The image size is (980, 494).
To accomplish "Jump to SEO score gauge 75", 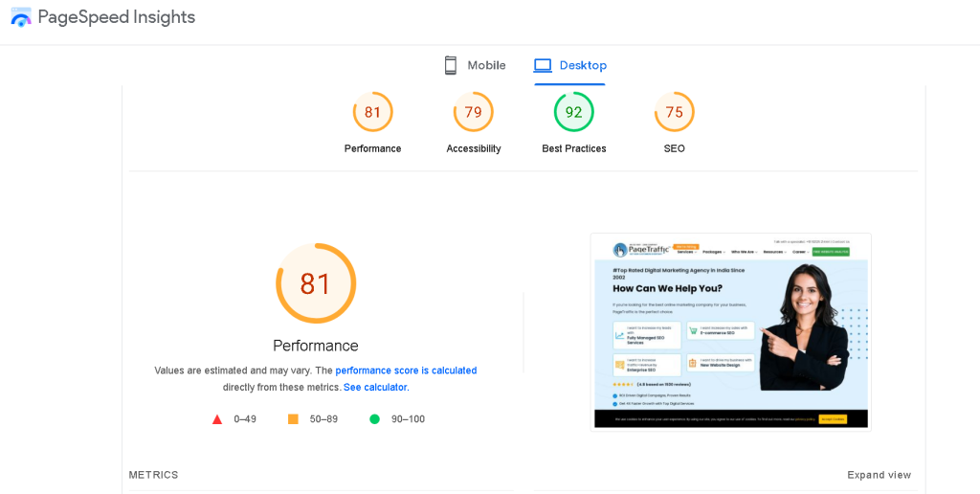I will pyautogui.click(x=675, y=112).
